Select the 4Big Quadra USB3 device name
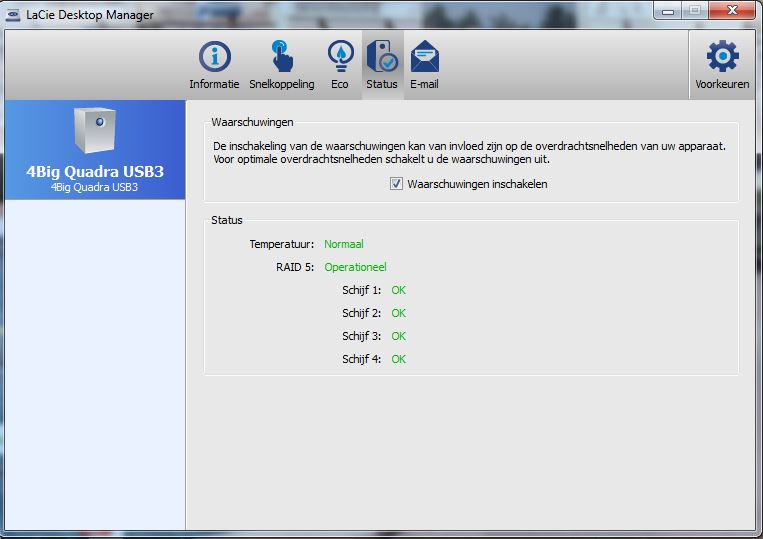 click(x=95, y=171)
